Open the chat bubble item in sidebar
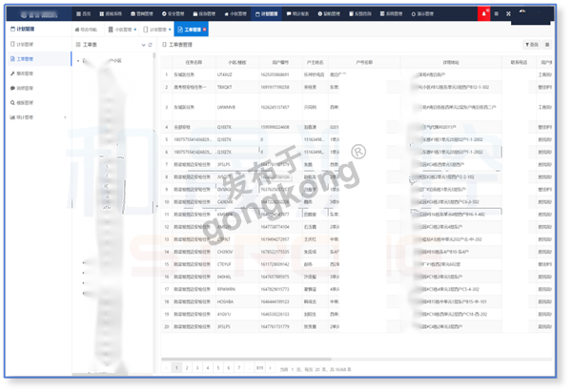Image resolution: width=572 pixels, height=392 pixels. coord(24,87)
